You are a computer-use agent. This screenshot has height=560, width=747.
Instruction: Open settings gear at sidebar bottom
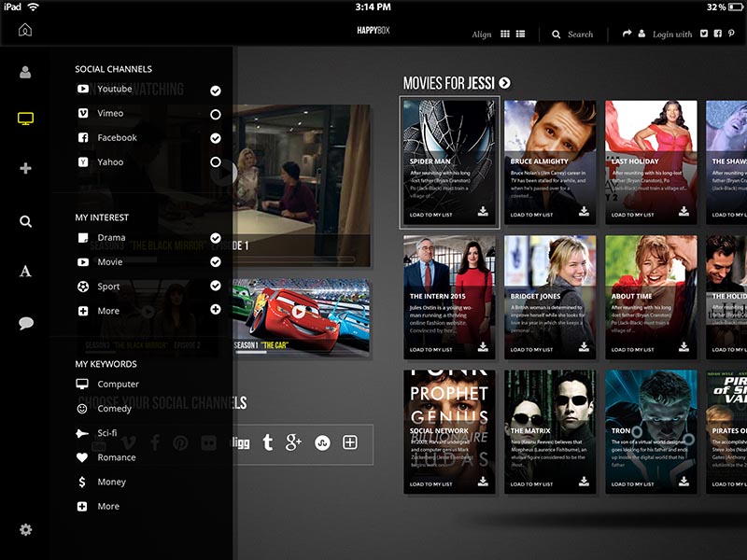click(x=25, y=530)
